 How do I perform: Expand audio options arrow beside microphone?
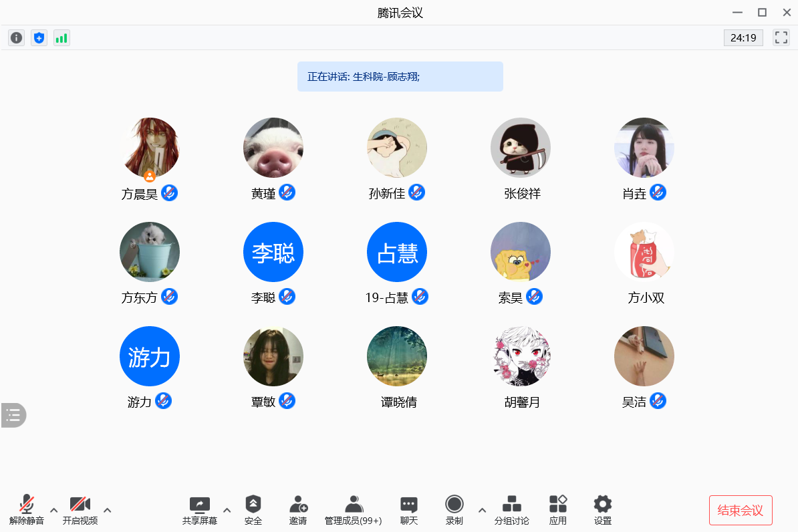point(54,511)
